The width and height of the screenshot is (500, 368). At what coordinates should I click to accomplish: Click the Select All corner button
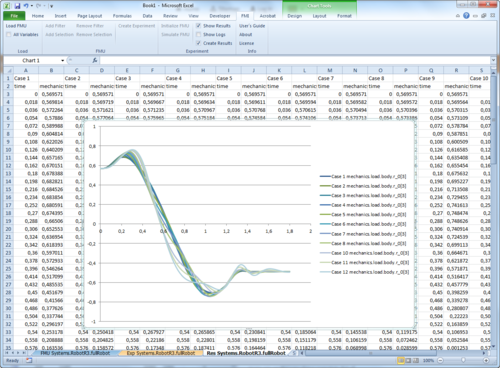(8, 70)
